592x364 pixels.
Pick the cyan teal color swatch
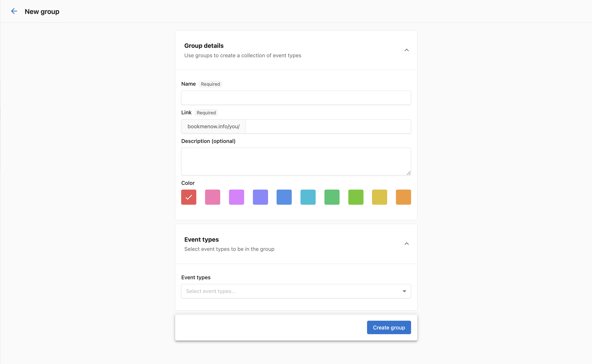coord(308,197)
